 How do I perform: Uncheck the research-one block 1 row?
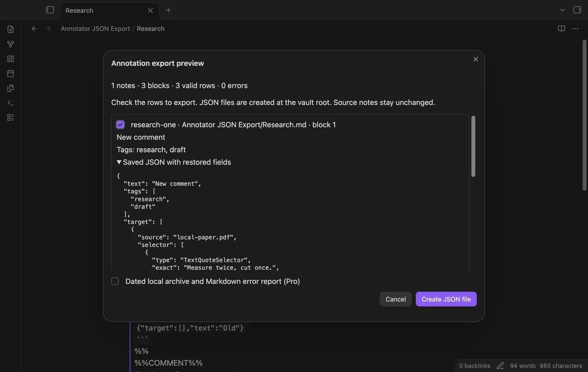pyautogui.click(x=121, y=124)
